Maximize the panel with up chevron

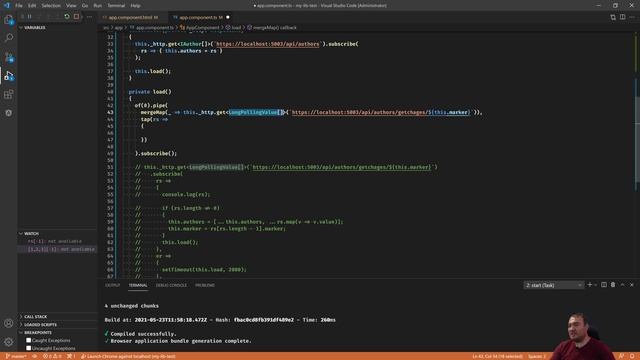(x=622, y=285)
